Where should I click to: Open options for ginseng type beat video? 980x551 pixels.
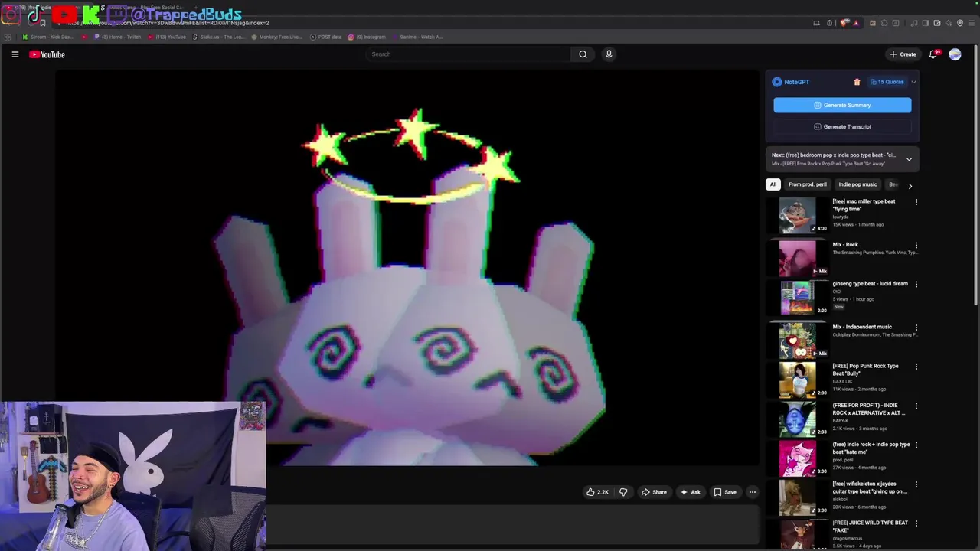pos(916,284)
